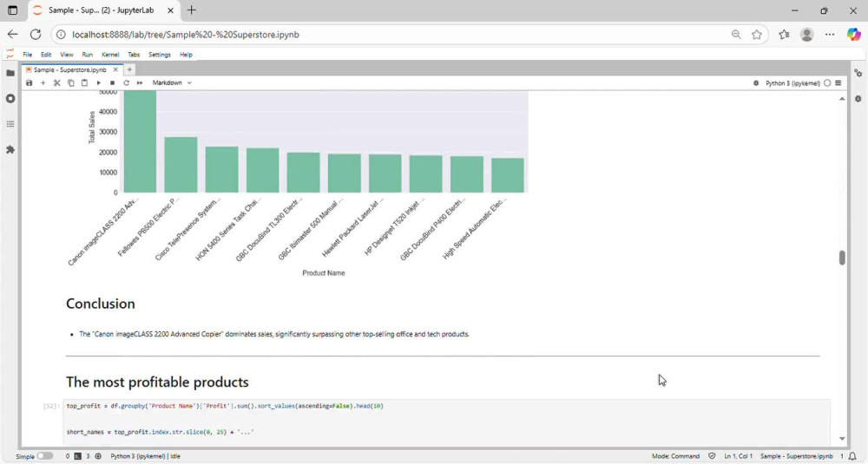Click the Mode: Command status bar entry
This screenshot has height=464, width=868.
675,456
